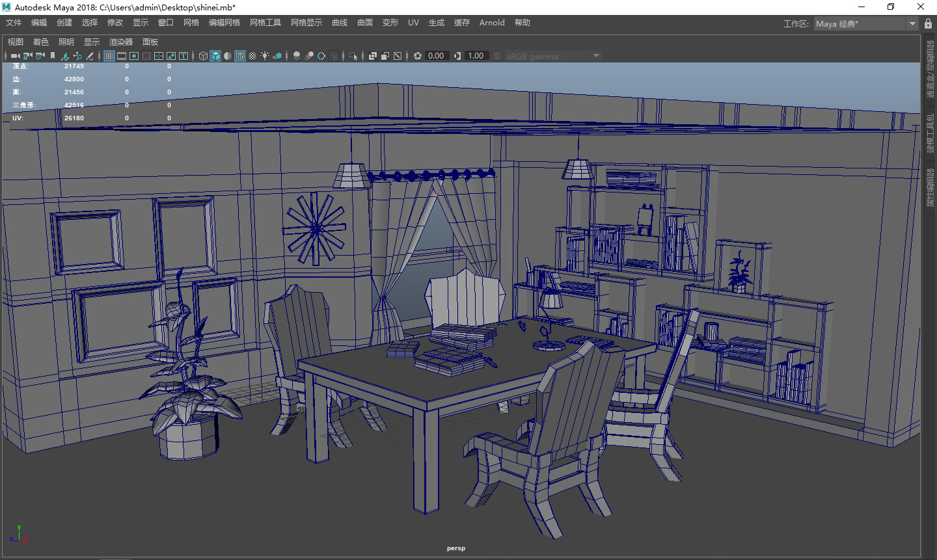
Task: Open the 网格工具 menu
Action: (265, 23)
